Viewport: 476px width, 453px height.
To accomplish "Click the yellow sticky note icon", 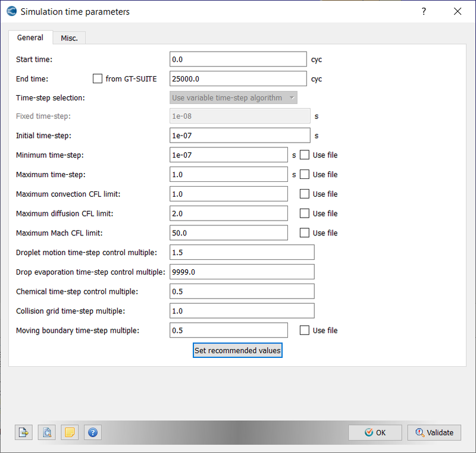I will point(70,432).
